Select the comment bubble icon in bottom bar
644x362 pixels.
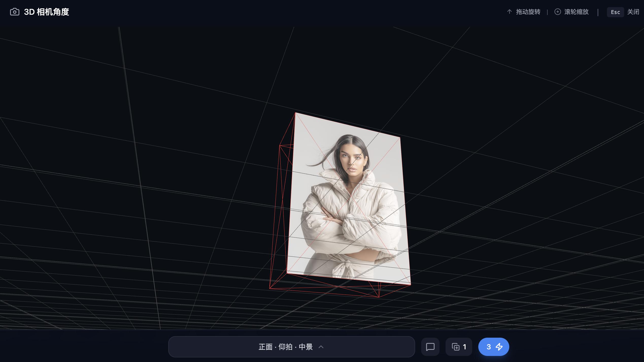click(430, 347)
